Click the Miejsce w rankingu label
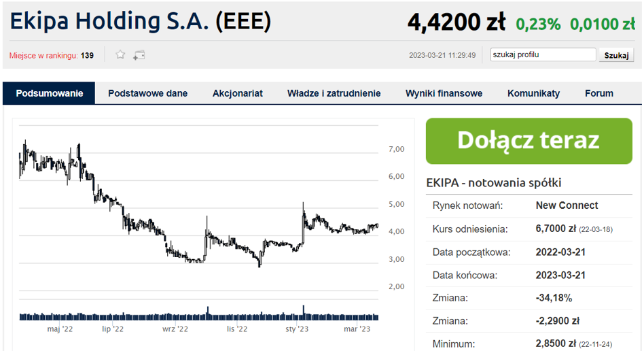 (43, 56)
